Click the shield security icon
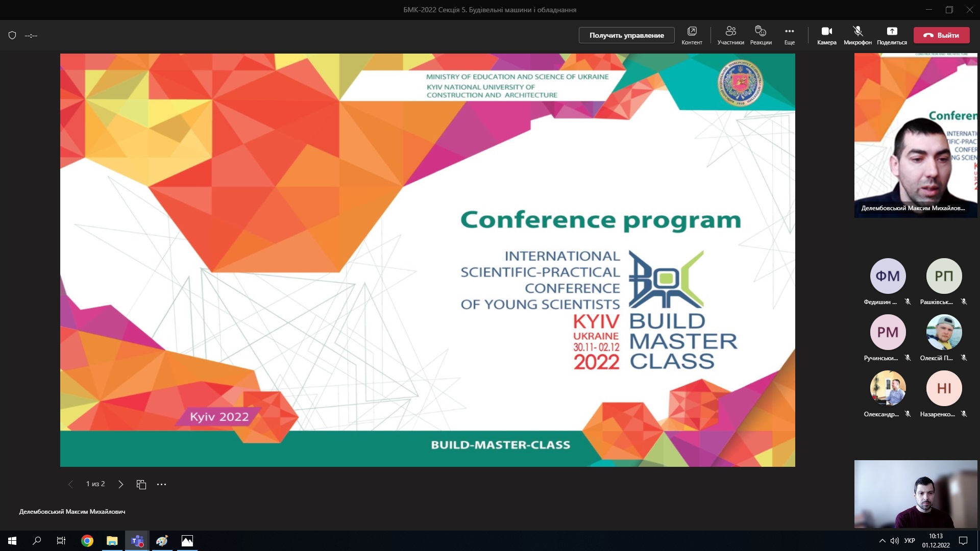Image resolution: width=980 pixels, height=551 pixels. tap(12, 35)
